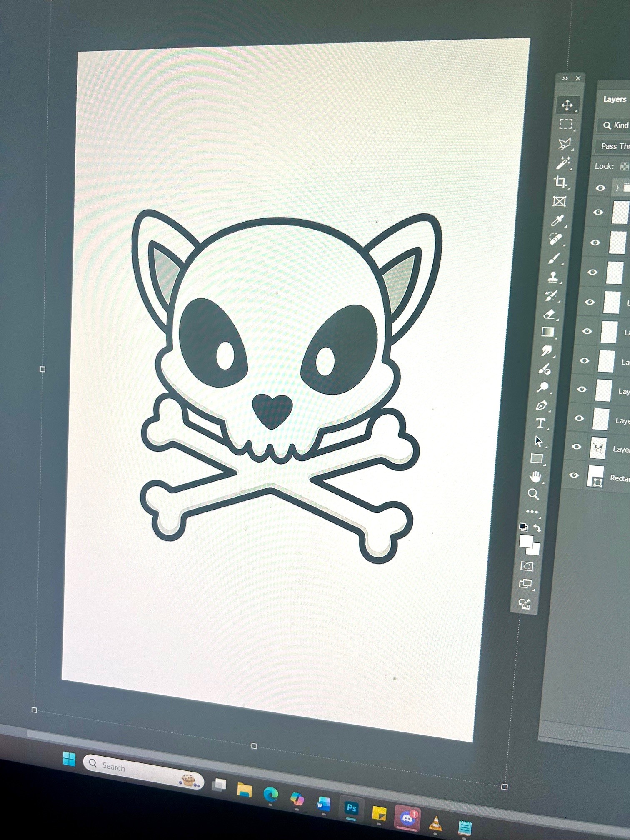Hide the Rectangle layer
This screenshot has height=840, width=630.
pos(574,475)
